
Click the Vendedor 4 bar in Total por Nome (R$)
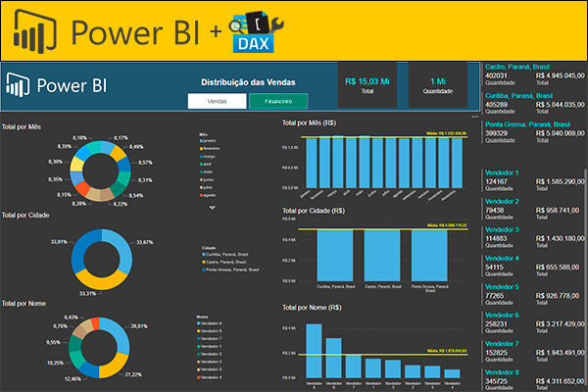point(452,373)
